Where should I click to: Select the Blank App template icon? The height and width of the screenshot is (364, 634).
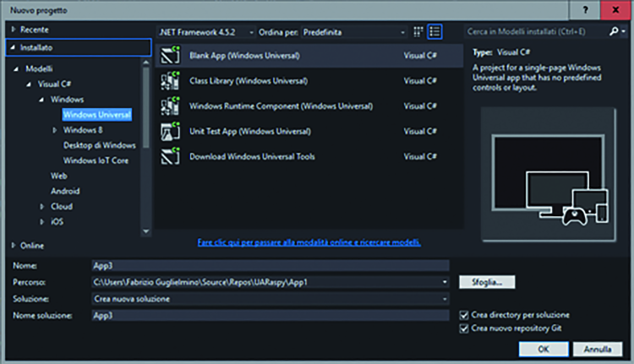point(170,56)
